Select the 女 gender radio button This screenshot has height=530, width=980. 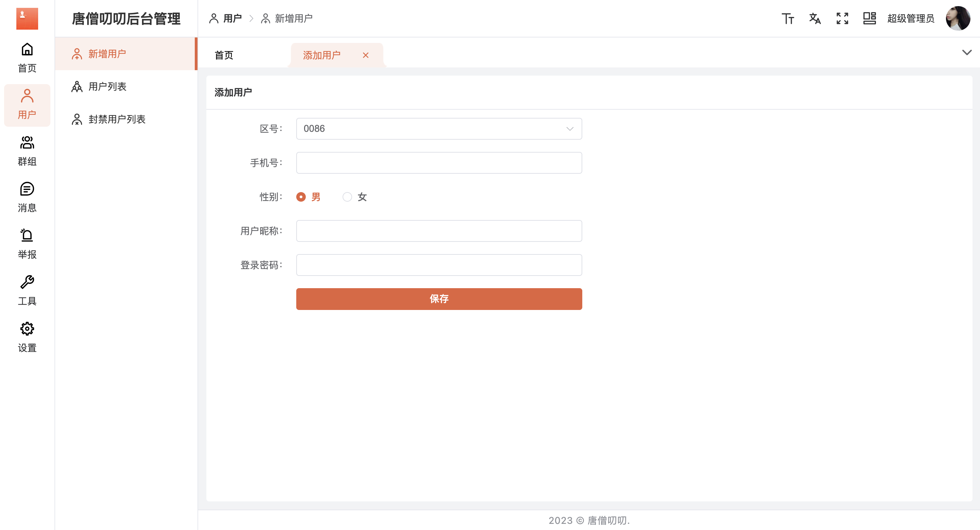(x=347, y=197)
